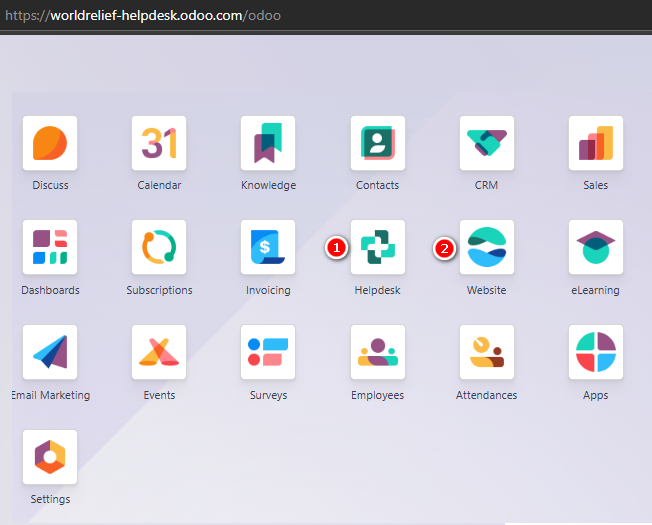Launch the Website app icon

click(x=487, y=247)
